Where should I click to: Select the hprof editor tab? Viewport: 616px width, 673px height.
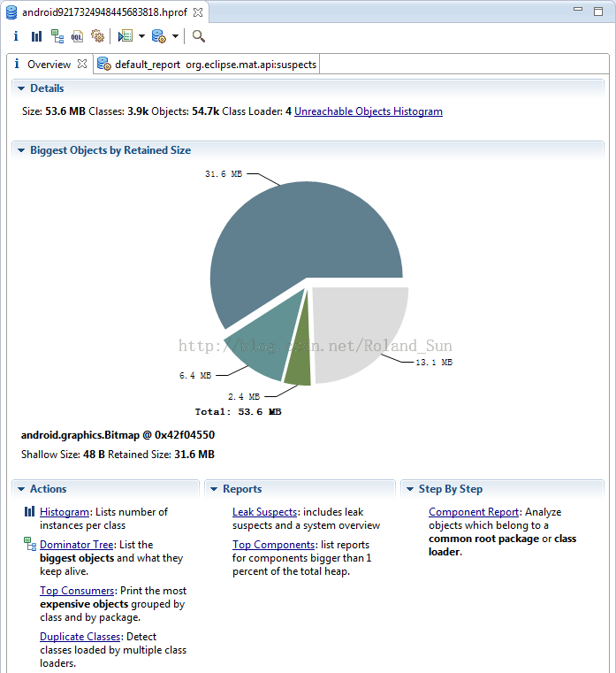click(x=104, y=12)
